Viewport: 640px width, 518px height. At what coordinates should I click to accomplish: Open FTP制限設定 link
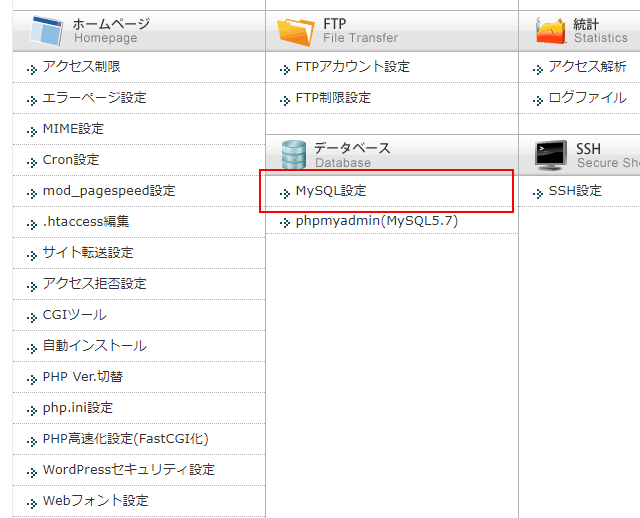[333, 98]
